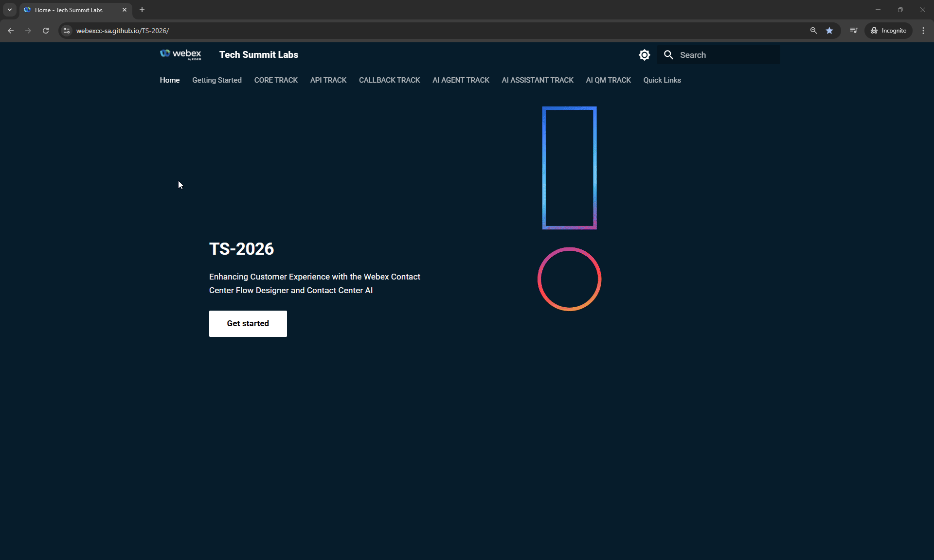Expand the tab search dropdown arrow
Screen dimensions: 934x560
[x=10, y=10]
